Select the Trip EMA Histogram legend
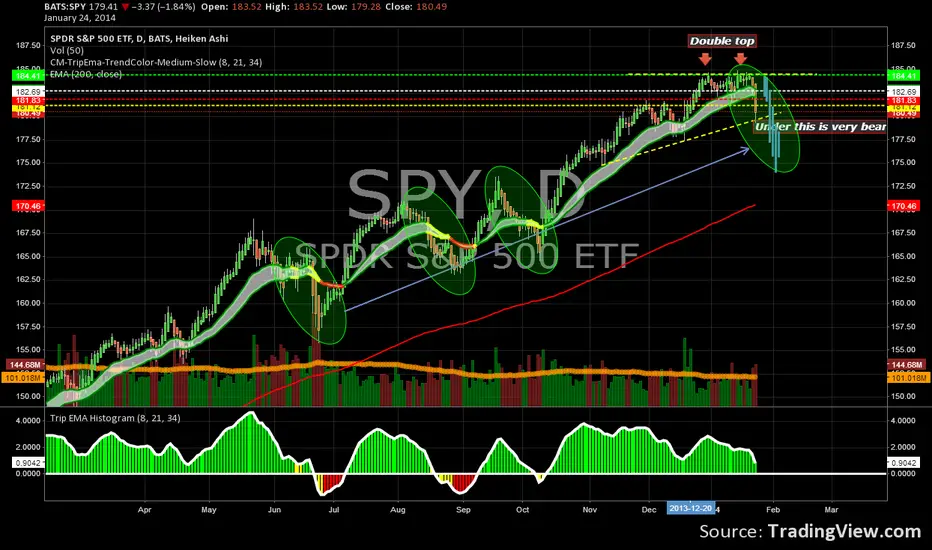This screenshot has height=550, width=932. pyautogui.click(x=115, y=418)
